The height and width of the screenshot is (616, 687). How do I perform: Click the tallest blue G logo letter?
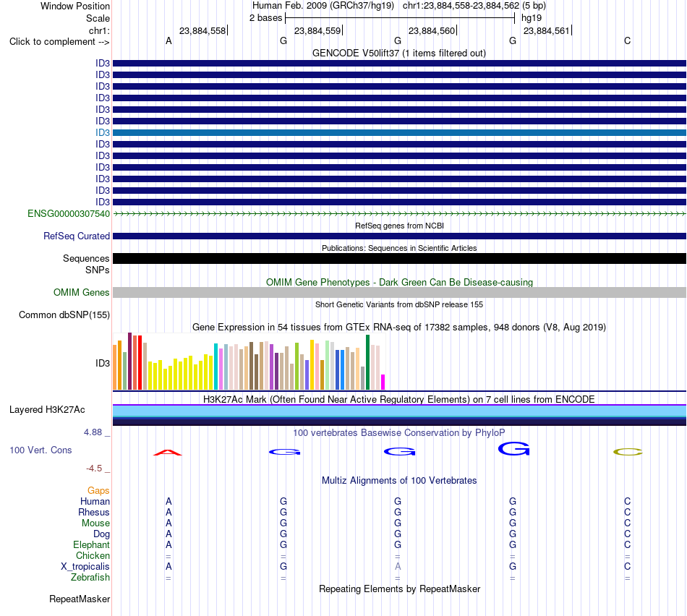(513, 449)
